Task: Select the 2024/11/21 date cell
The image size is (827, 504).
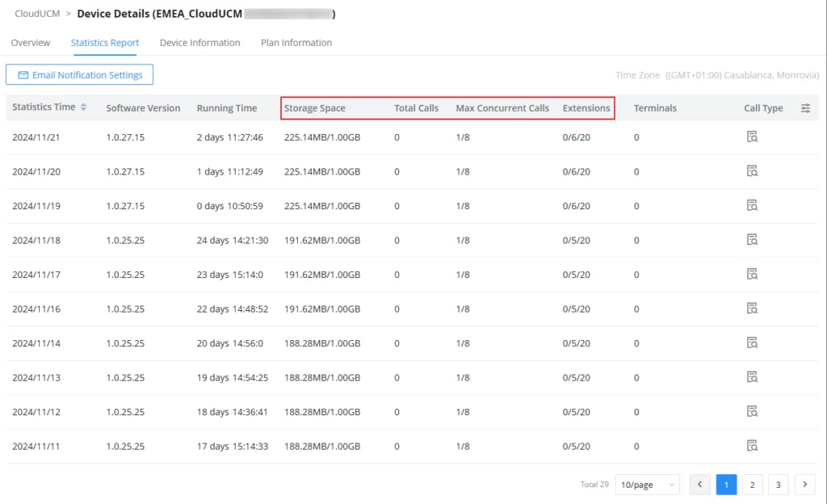Action: pos(36,137)
